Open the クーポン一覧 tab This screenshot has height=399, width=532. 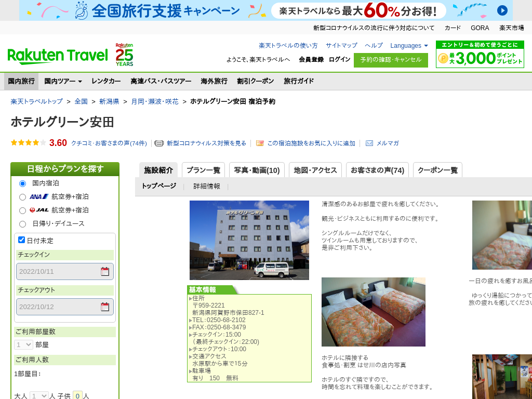pyautogui.click(x=437, y=170)
